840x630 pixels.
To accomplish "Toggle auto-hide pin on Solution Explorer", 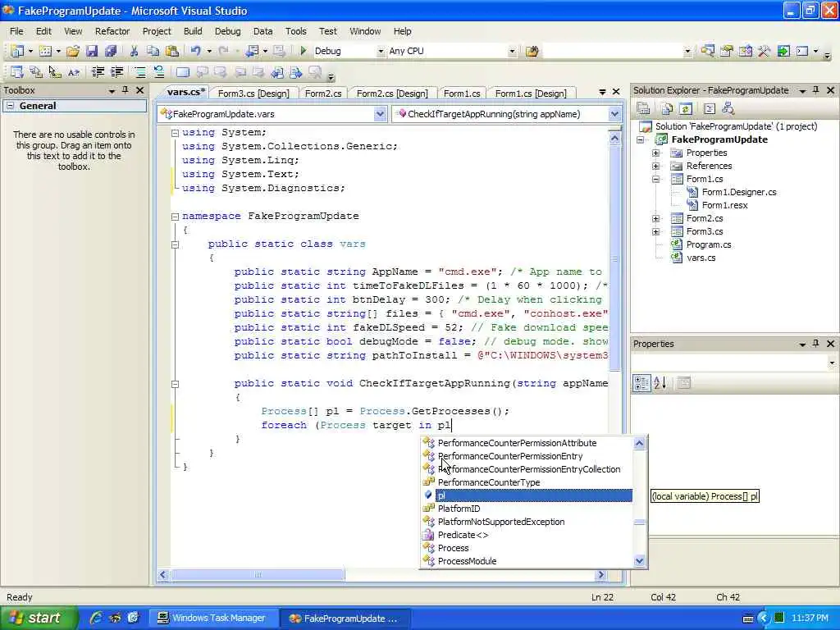I will pos(816,90).
